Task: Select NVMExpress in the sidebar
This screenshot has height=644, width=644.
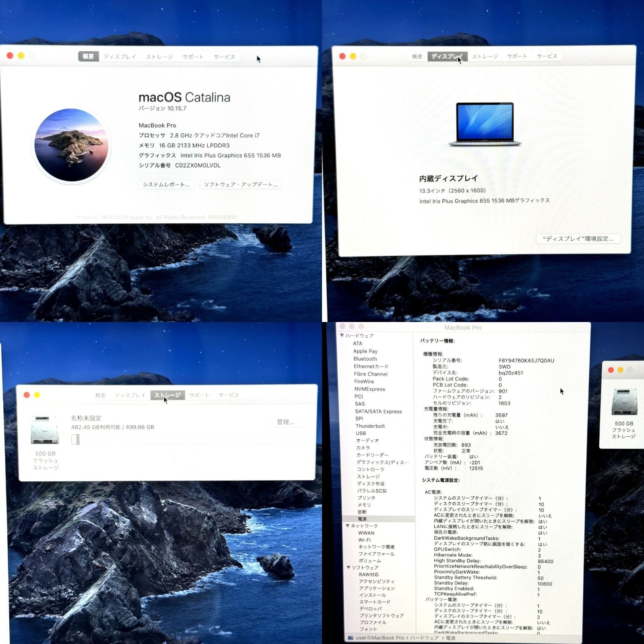Action: click(370, 389)
